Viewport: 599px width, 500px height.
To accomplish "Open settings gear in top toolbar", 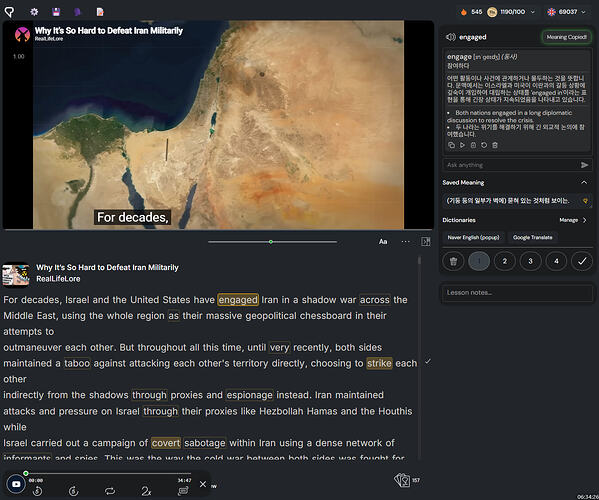I will (34, 12).
